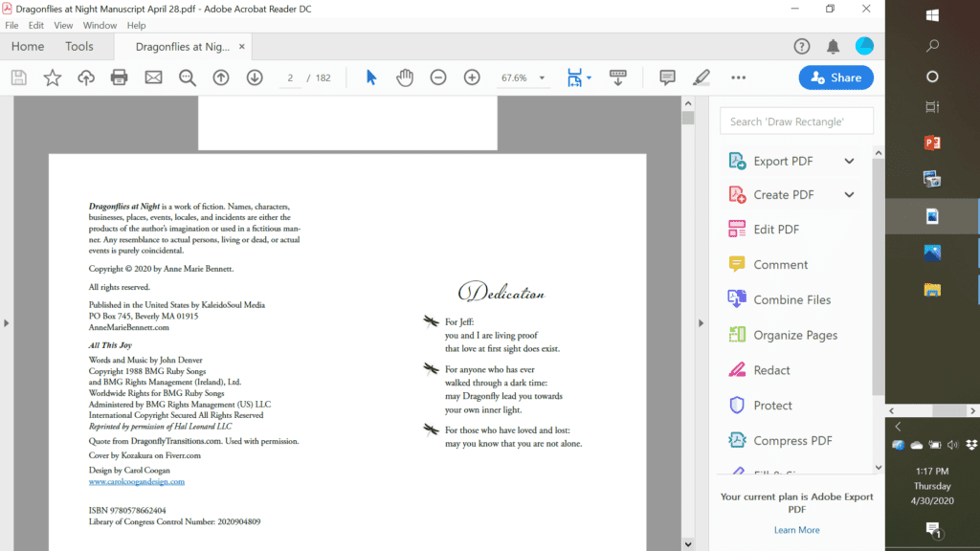Expand the Create PDF section
Screen dimensions: 980x551
tap(849, 194)
